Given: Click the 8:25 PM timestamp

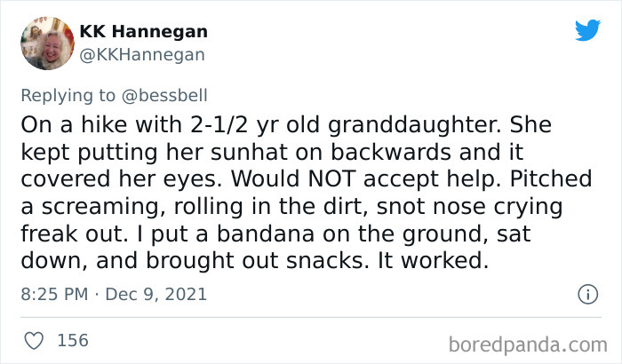Looking at the screenshot, I should coord(55,294).
